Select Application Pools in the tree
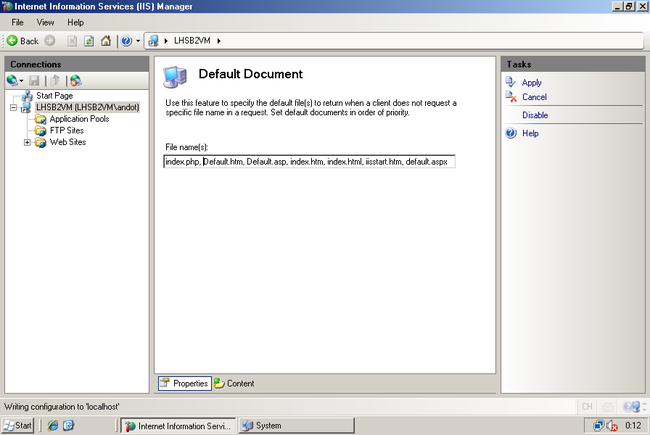Screen dimensions: 650x435 tap(79, 119)
